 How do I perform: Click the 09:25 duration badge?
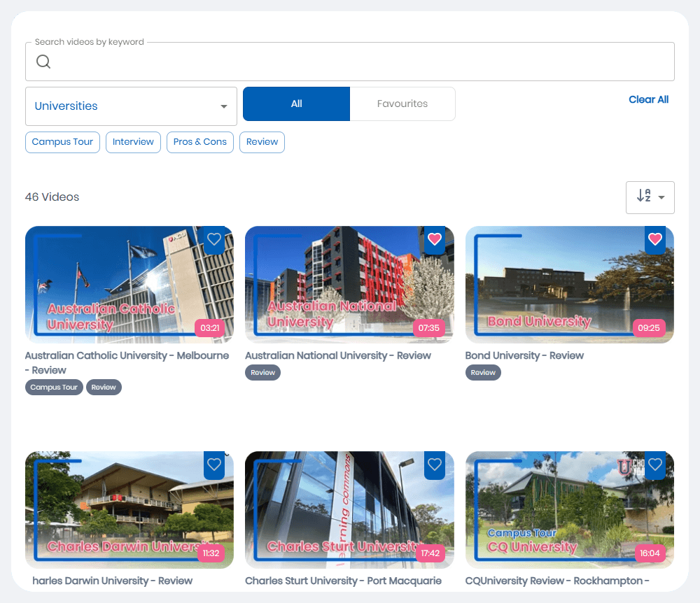tap(649, 328)
